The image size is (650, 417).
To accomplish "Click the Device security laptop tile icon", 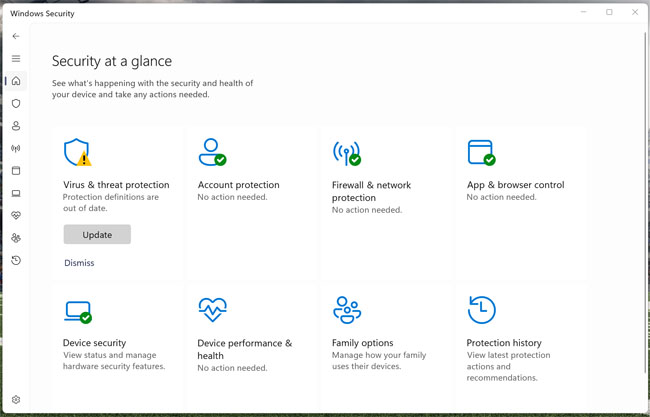I will (x=78, y=312).
